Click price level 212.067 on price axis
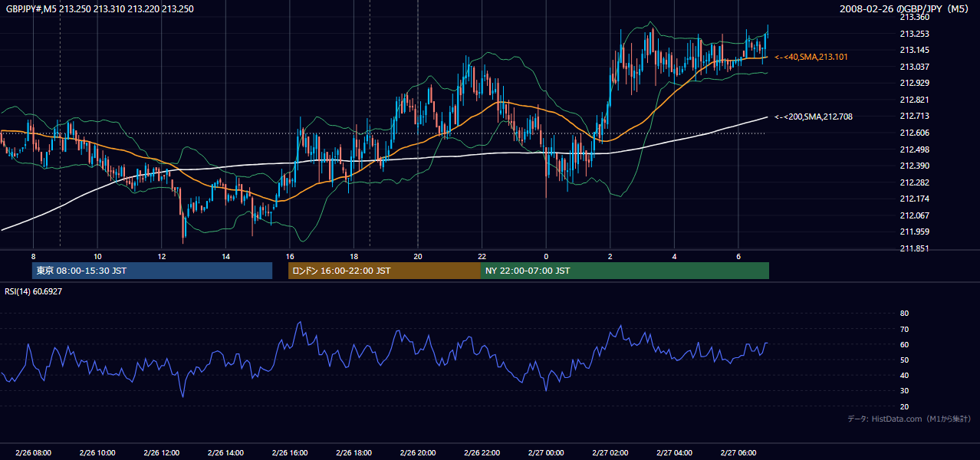980x460 pixels. click(x=914, y=215)
